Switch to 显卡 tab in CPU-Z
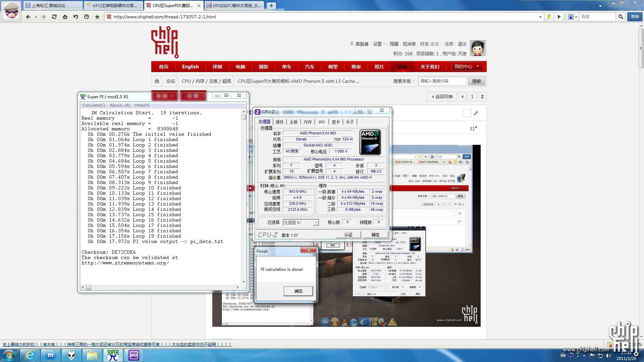Image resolution: width=644 pixels, height=362 pixels. pos(336,122)
